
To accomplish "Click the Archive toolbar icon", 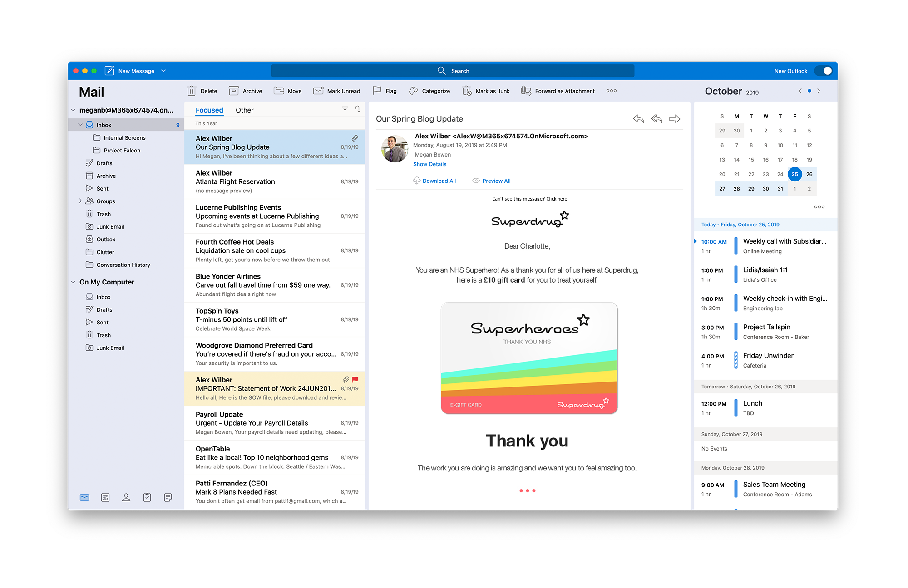I will point(234,91).
